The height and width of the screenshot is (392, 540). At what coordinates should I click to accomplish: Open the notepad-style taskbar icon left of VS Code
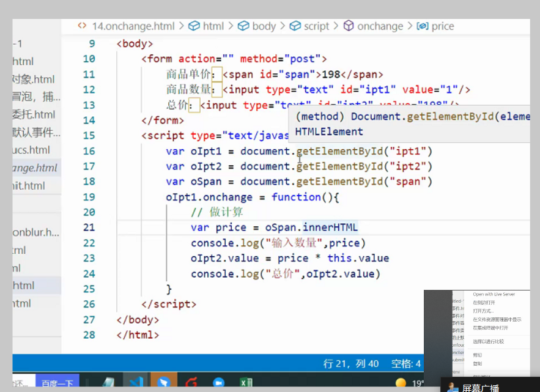(108, 382)
